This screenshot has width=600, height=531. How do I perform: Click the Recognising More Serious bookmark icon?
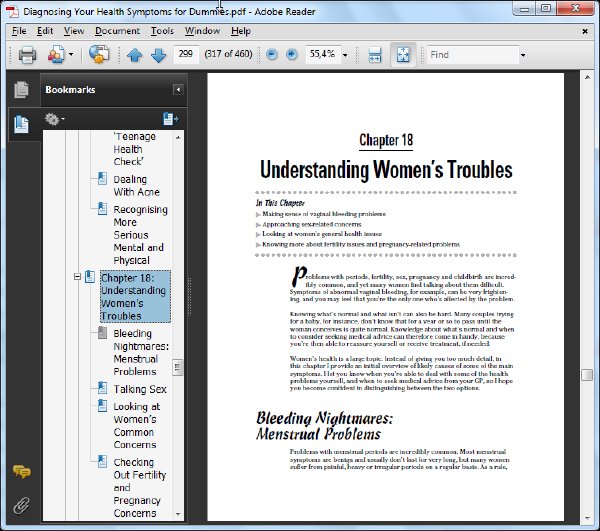[x=102, y=208]
